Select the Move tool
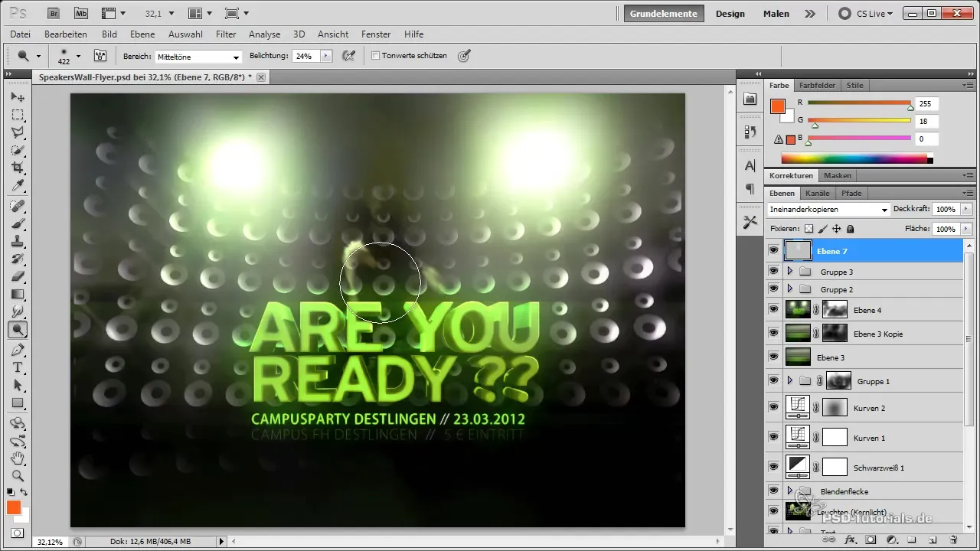This screenshot has width=980, height=551. click(17, 97)
